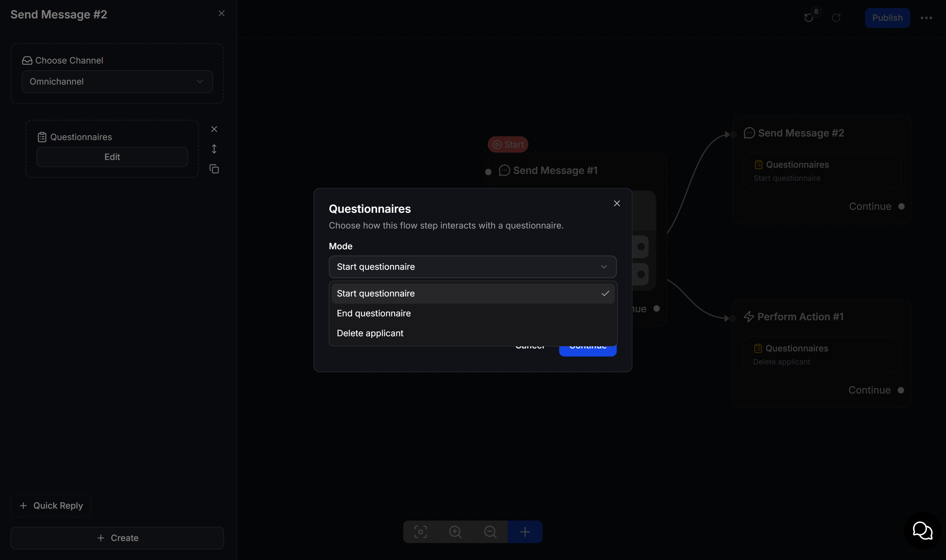Click the blue plus add-node button
The image size is (946, 560).
point(525,532)
